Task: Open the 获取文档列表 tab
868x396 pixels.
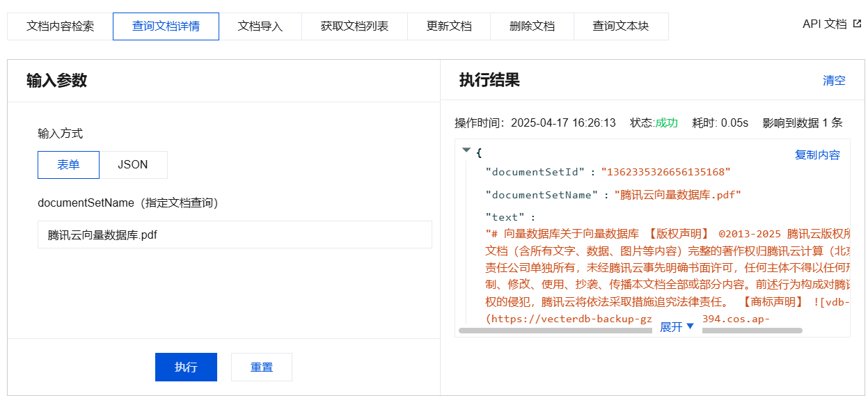Action: [x=354, y=26]
